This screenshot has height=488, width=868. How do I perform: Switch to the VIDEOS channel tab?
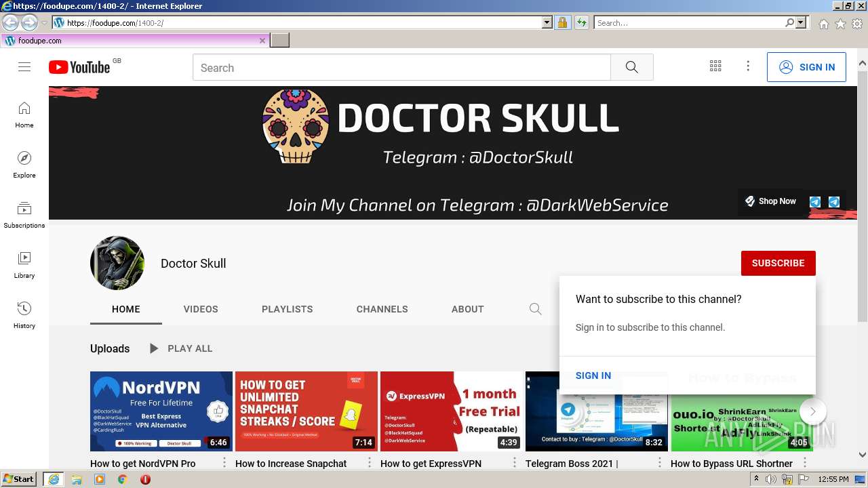201,309
